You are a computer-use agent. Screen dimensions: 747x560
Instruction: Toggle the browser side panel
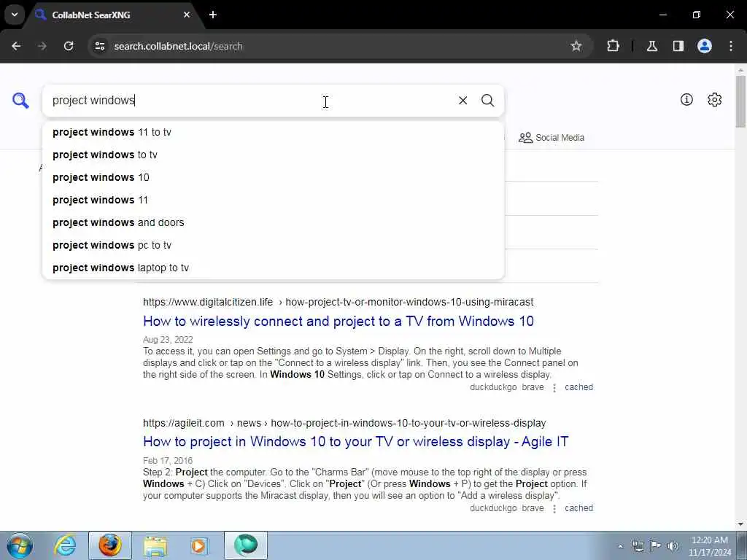[x=678, y=46]
